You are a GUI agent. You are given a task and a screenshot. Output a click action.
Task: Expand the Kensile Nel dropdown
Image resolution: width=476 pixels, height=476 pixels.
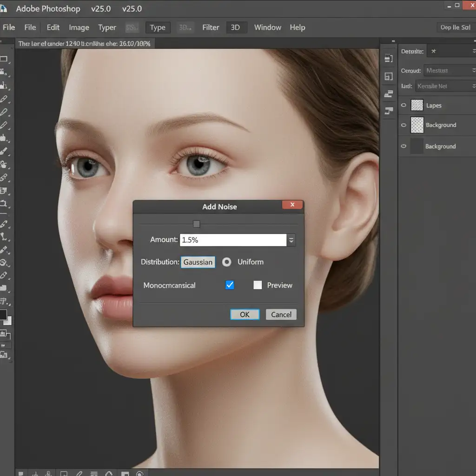click(473, 86)
